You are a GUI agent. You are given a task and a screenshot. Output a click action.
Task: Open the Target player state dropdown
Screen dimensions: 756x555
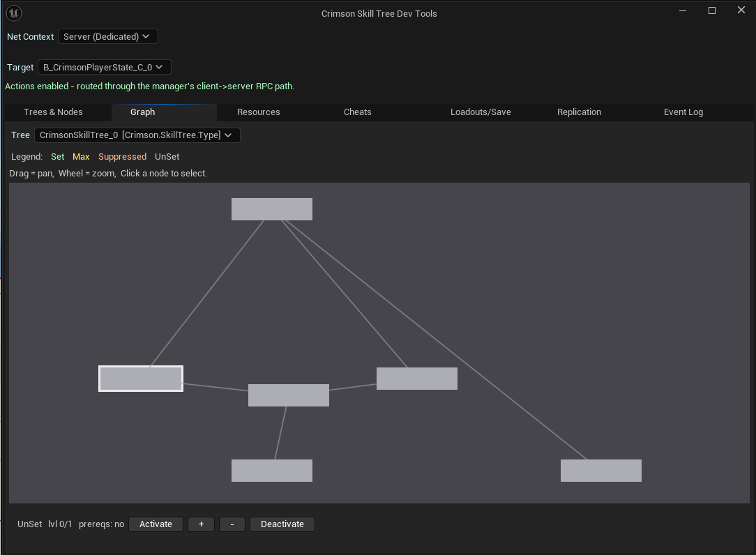tap(104, 67)
